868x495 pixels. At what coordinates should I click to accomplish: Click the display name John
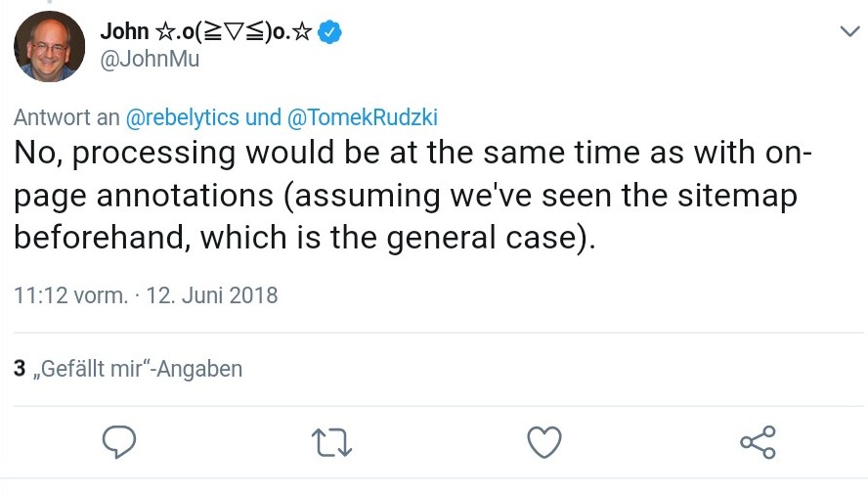coord(123,32)
